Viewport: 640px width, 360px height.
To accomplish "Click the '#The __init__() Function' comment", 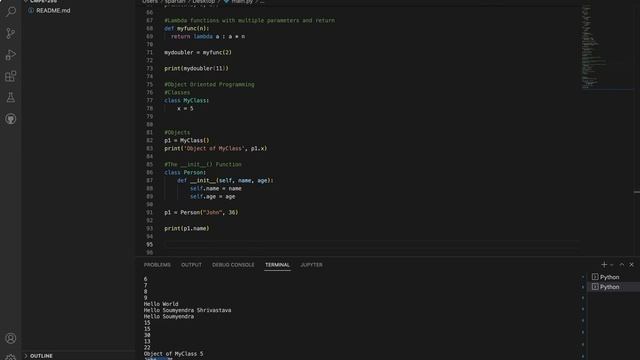I will [203, 164].
